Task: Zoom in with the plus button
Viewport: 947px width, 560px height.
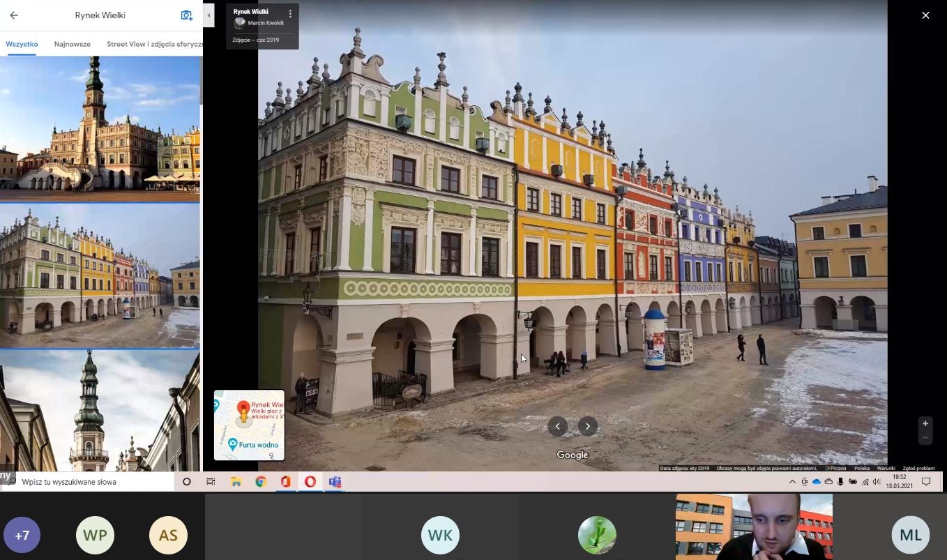Action: 925,423
